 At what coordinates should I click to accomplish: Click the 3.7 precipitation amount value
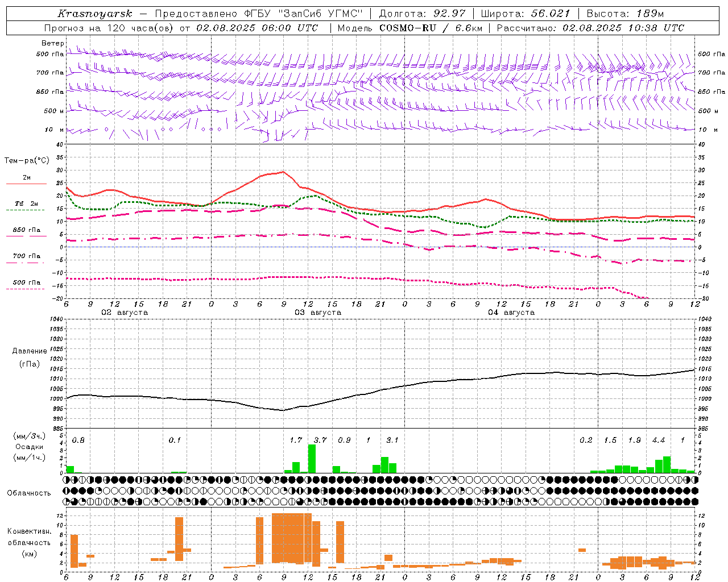320,440
